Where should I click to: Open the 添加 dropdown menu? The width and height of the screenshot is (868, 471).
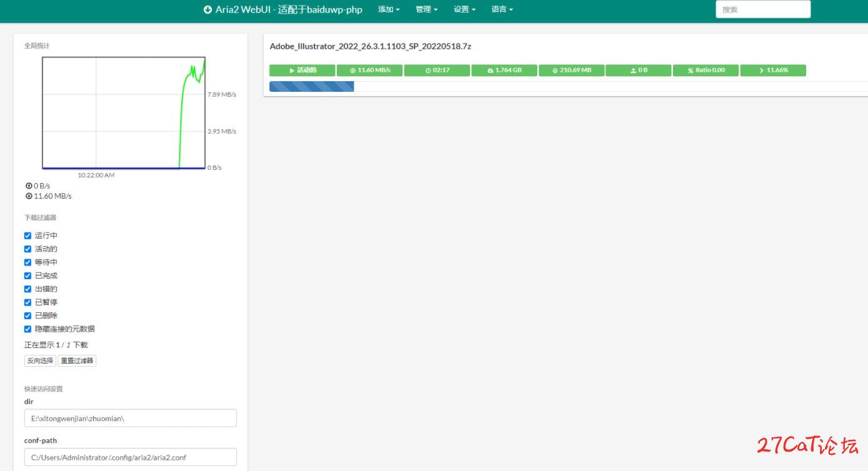[x=389, y=9]
